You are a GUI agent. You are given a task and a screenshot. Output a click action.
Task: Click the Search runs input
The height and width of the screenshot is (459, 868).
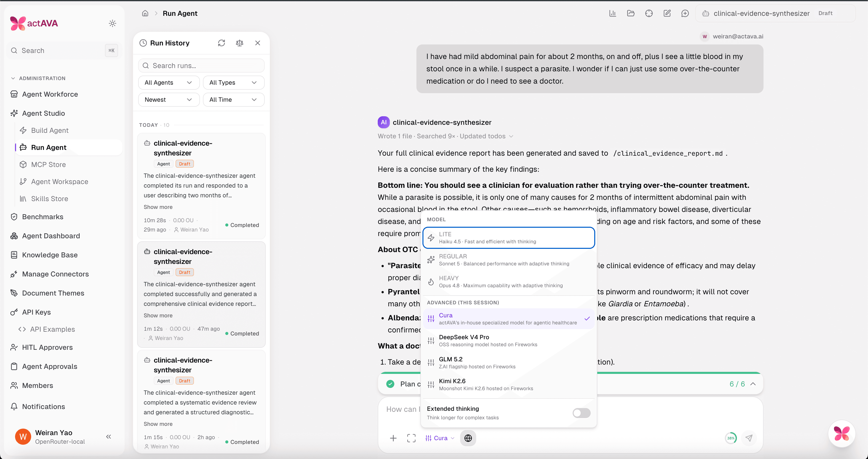[201, 66]
